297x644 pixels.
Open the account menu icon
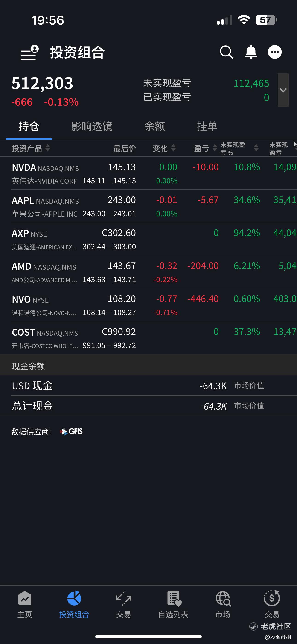pos(29,52)
